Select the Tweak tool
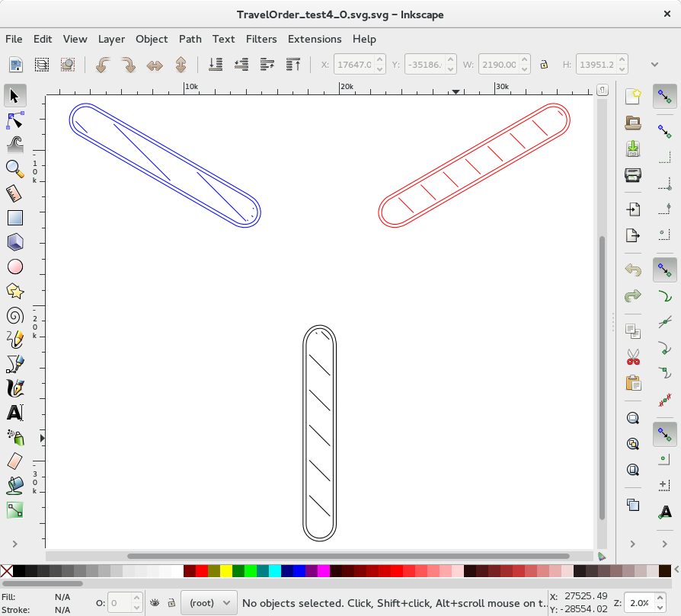Screen dimensions: 681x616 point(14,145)
